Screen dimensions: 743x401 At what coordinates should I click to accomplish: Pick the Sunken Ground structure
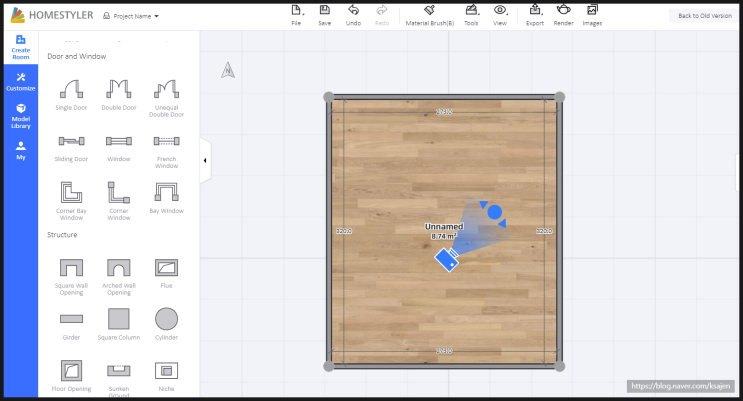118,379
